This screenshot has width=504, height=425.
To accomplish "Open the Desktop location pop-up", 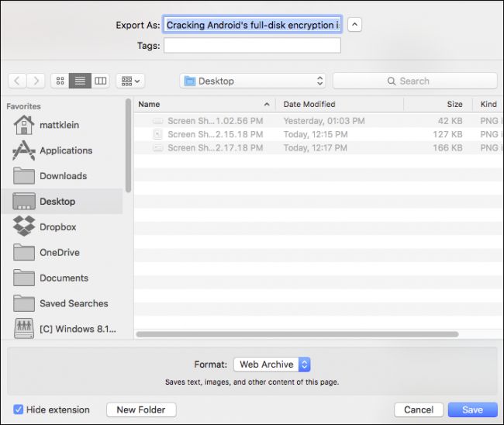I will pyautogui.click(x=252, y=81).
